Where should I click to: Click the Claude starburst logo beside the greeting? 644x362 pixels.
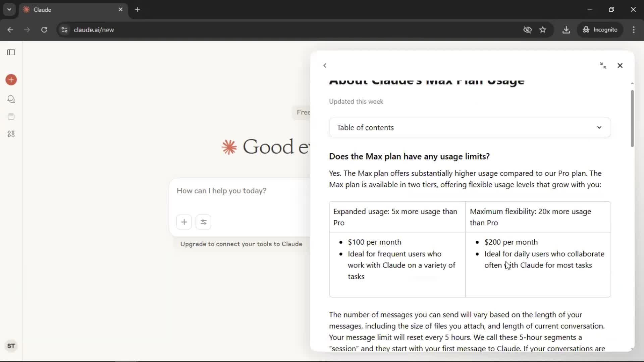pyautogui.click(x=229, y=147)
